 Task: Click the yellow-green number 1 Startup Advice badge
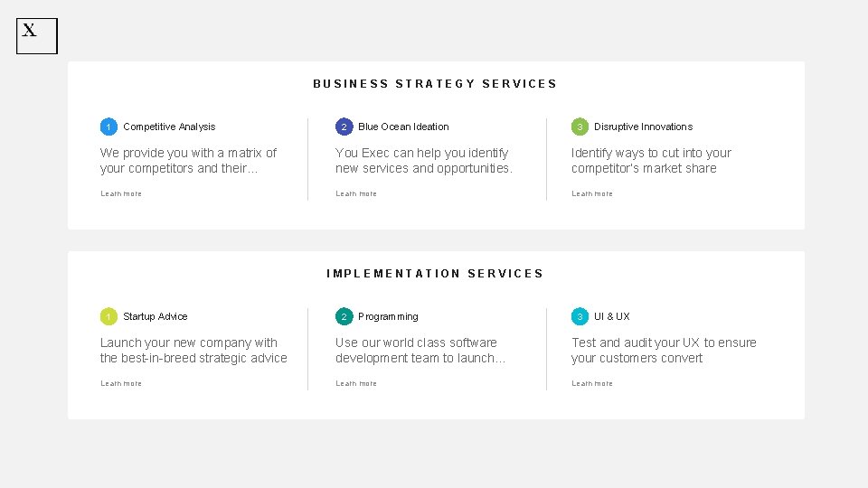click(108, 316)
